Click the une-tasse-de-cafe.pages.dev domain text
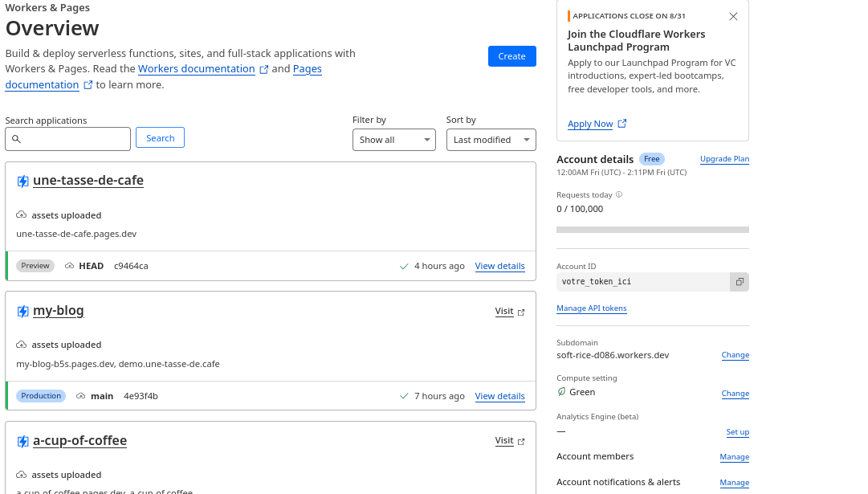The width and height of the screenshot is (868, 494). pyautogui.click(x=76, y=234)
